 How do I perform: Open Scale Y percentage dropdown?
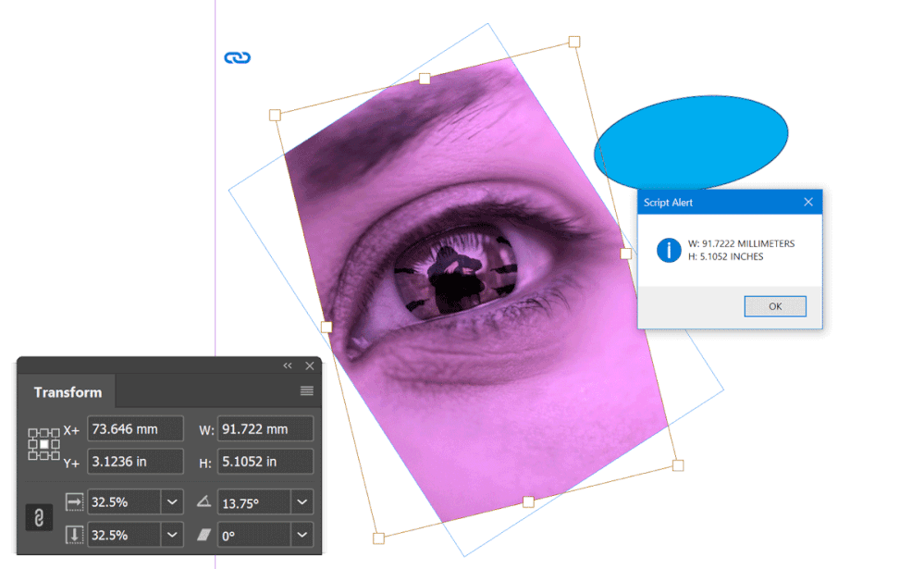[x=172, y=535]
